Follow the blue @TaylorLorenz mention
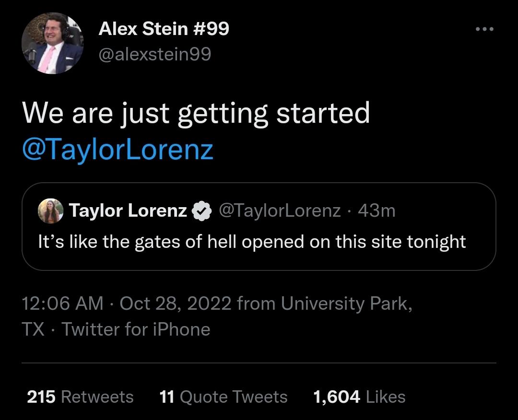The width and height of the screenshot is (518, 420). click(x=118, y=150)
